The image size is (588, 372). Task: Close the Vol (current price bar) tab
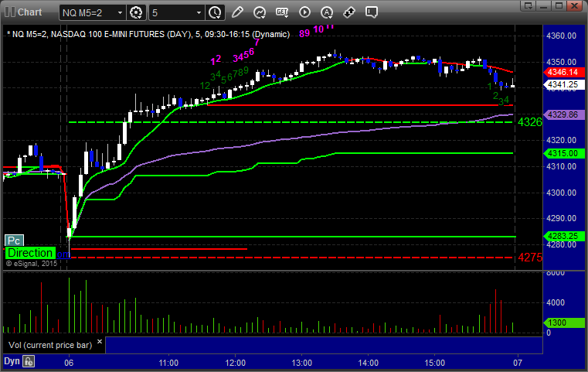100,342
